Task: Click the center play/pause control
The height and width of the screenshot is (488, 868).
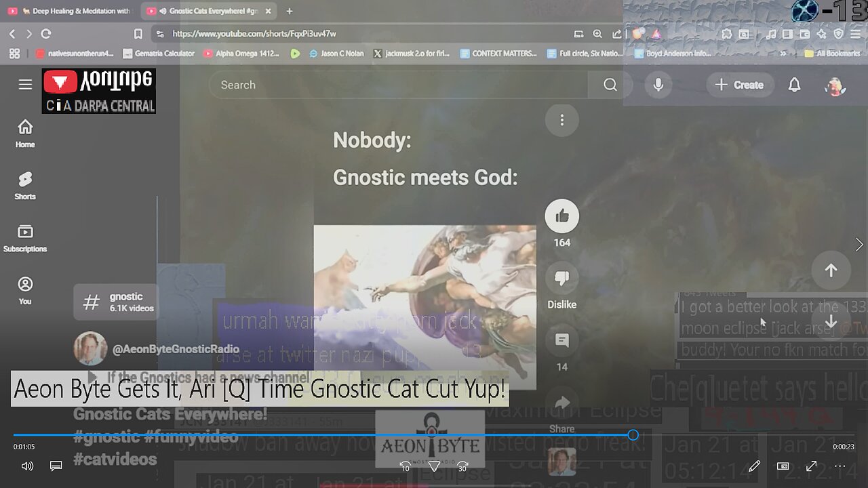Action: point(434,466)
